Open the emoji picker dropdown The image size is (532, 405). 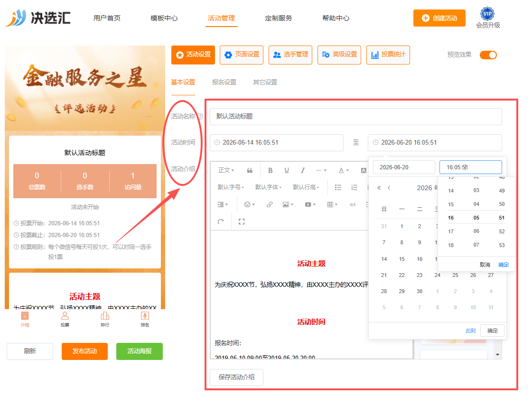[249, 204]
